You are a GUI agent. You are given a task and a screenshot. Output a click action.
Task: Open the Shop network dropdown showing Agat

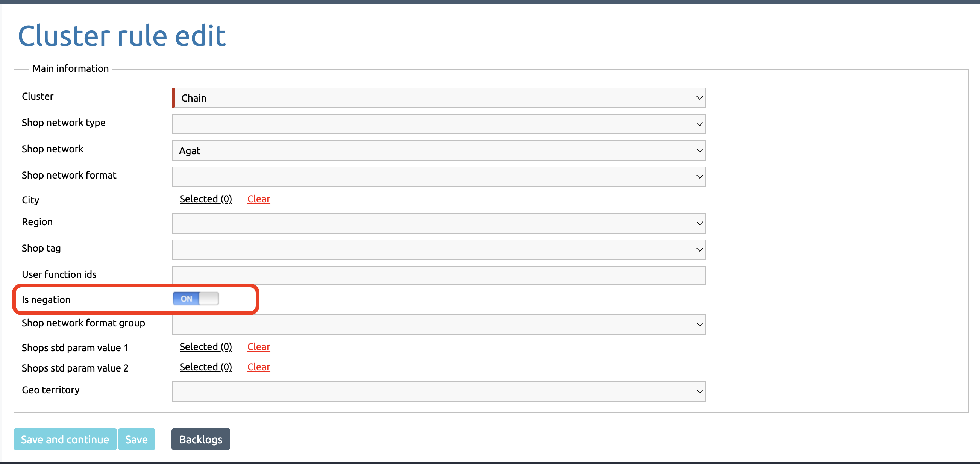click(x=439, y=150)
